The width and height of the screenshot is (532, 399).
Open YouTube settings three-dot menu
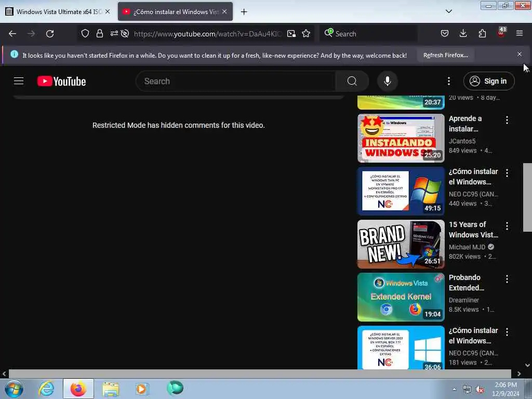[x=448, y=81]
